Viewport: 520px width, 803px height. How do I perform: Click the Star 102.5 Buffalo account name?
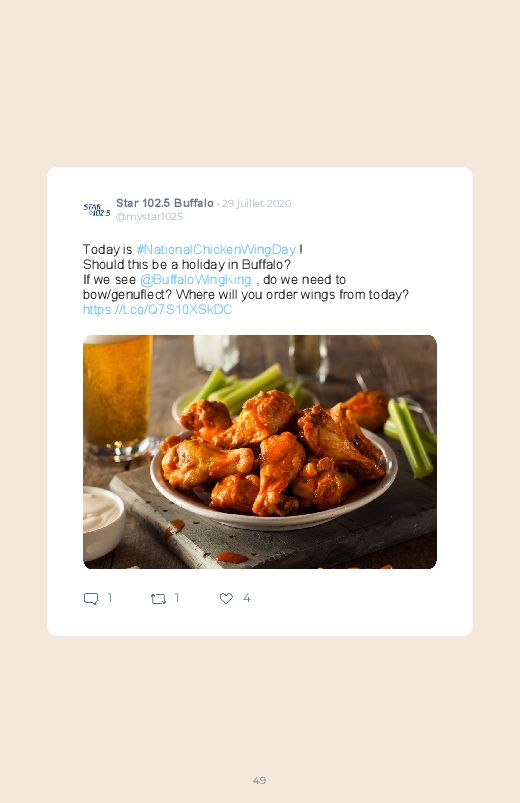(x=164, y=203)
